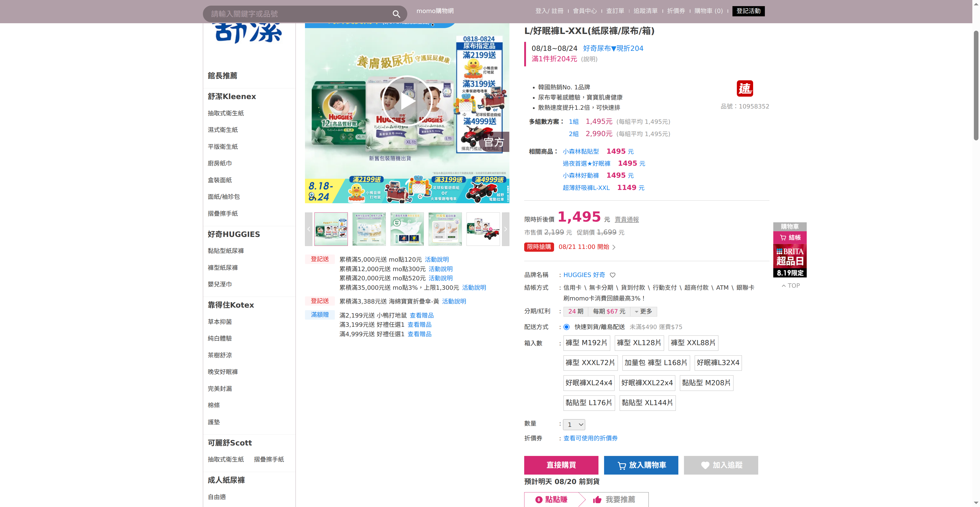Jump back to TOP of page
Viewport: 980px width, 507px height.
pos(791,285)
